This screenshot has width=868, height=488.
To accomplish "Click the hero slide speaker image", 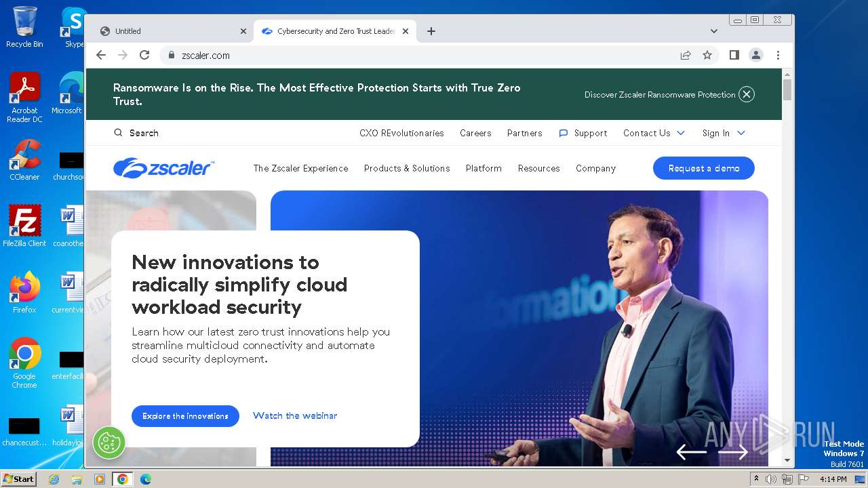I will pyautogui.click(x=519, y=328).
